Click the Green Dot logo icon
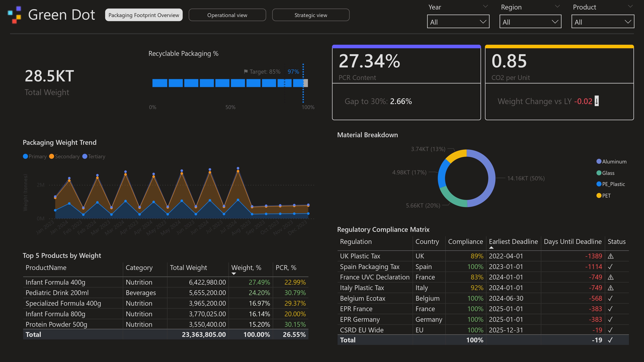This screenshot has width=644, height=362. (x=14, y=15)
